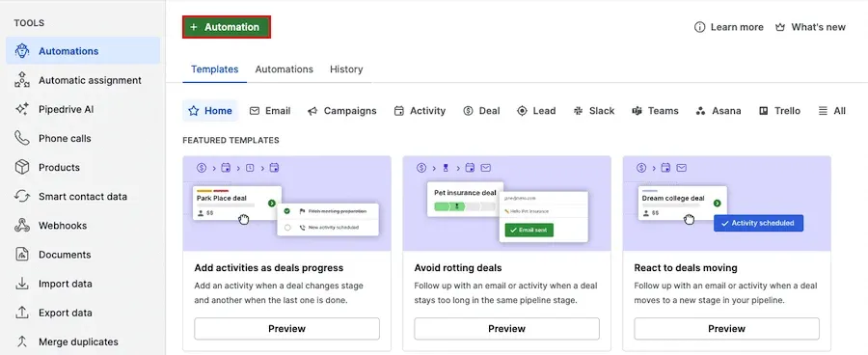
Task: Click the Learn more info icon
Action: pyautogui.click(x=700, y=27)
